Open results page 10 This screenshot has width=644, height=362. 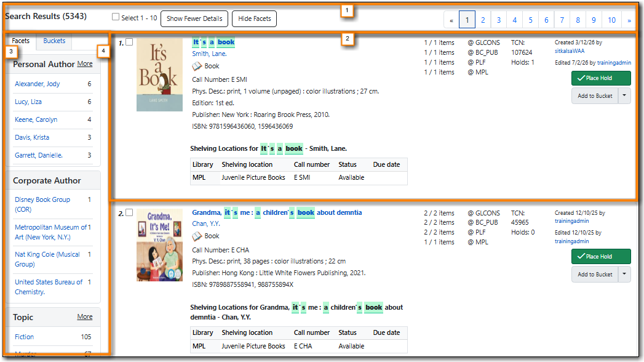click(x=611, y=20)
